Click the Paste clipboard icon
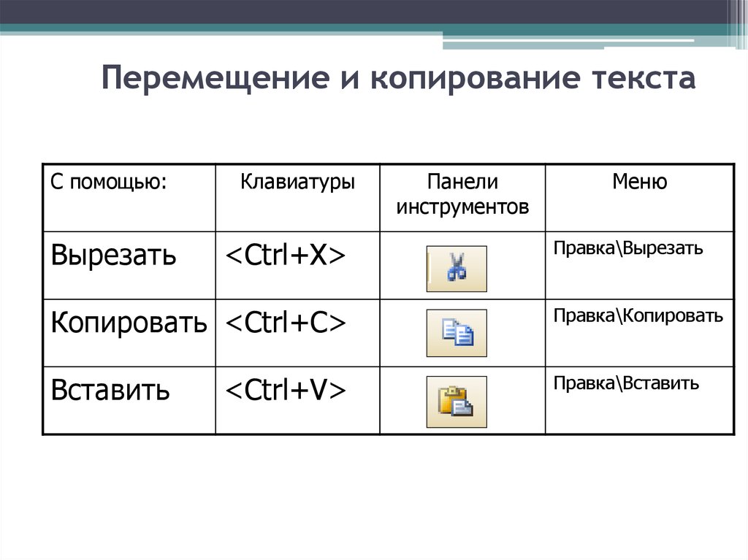This screenshot has width=748, height=560. pos(457,402)
